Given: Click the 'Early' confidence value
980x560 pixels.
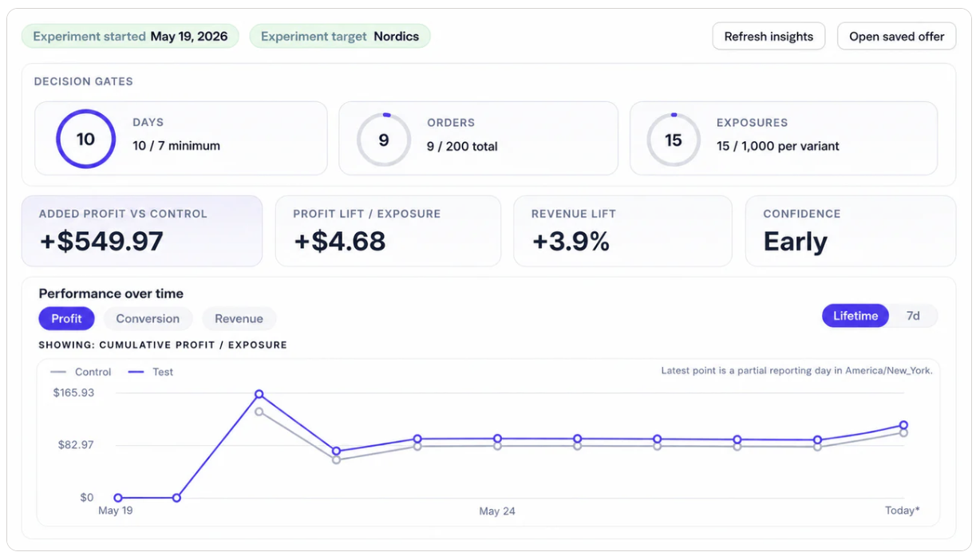Looking at the screenshot, I should click(796, 242).
